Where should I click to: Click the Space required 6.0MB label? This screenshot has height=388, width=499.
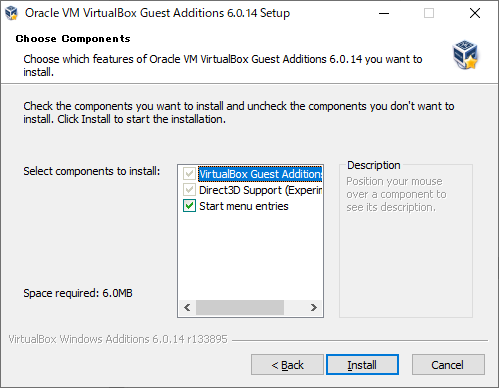point(78,293)
